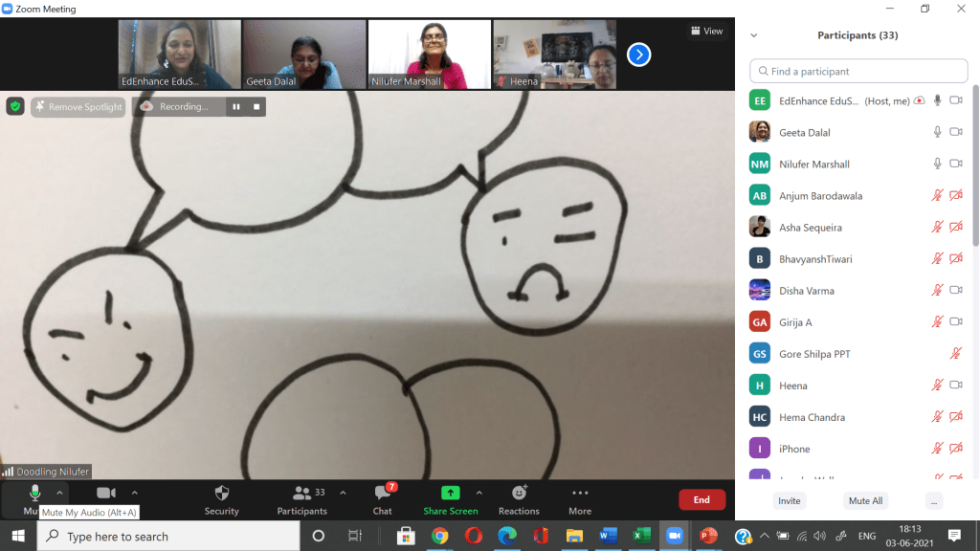Toggle the video camera on or off
Screen dimensions: 980x551
point(106,494)
